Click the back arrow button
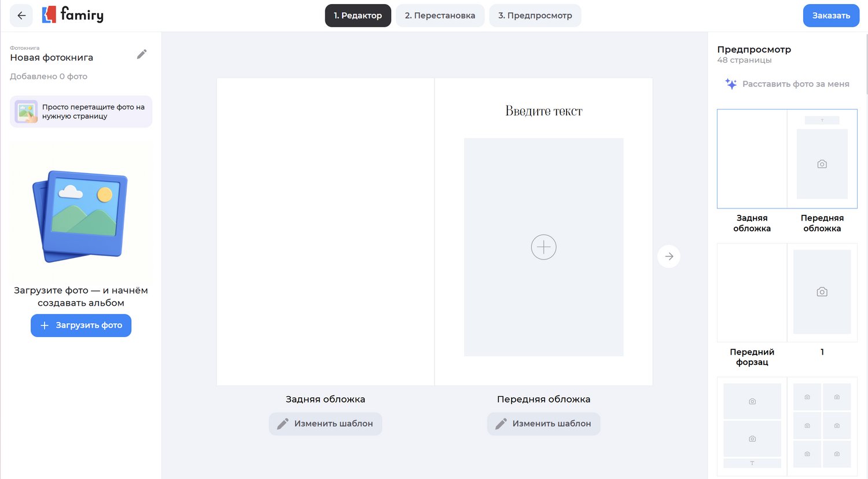Viewport: 868px width, 479px height. tap(21, 16)
